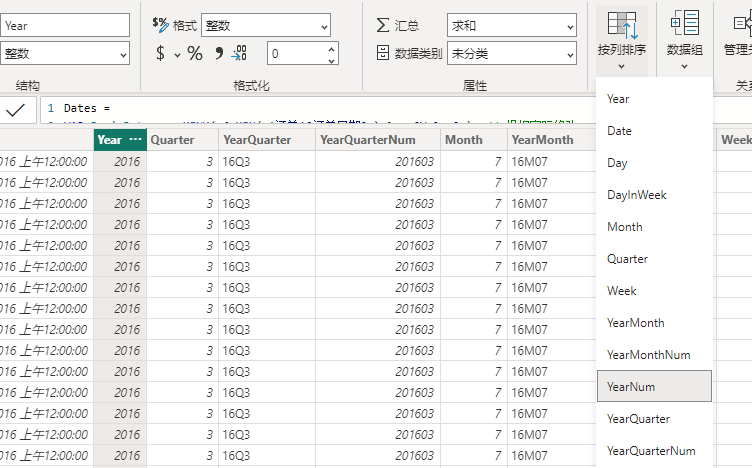
Task: Click the decimal places icon
Action: tap(239, 53)
